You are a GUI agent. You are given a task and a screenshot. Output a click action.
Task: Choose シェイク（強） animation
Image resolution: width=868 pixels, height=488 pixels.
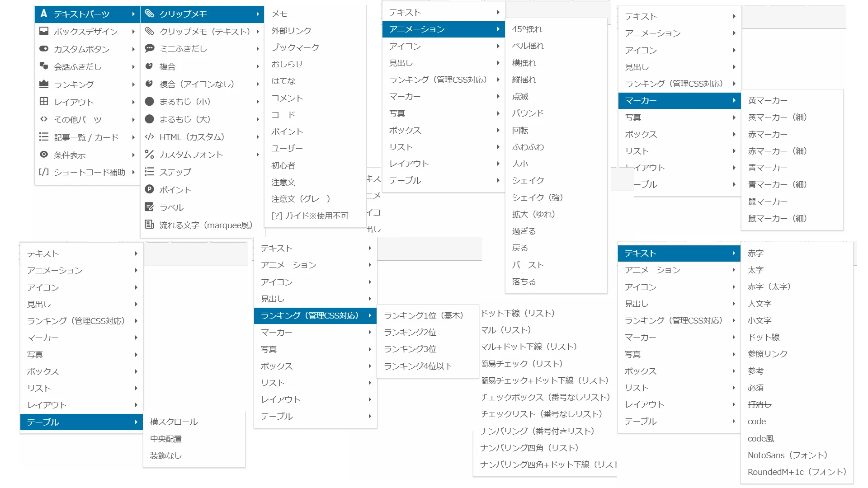pos(537,198)
